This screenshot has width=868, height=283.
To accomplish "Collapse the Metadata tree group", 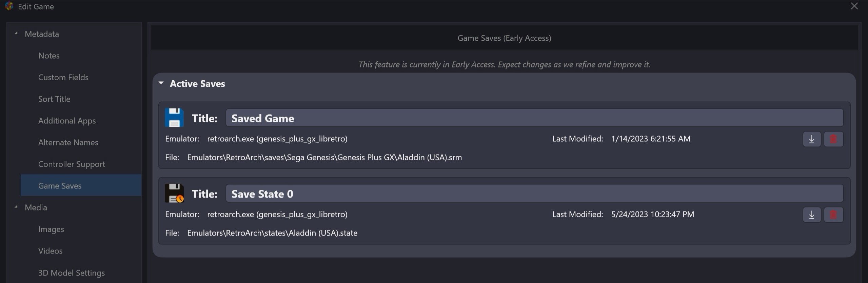I will tap(16, 33).
